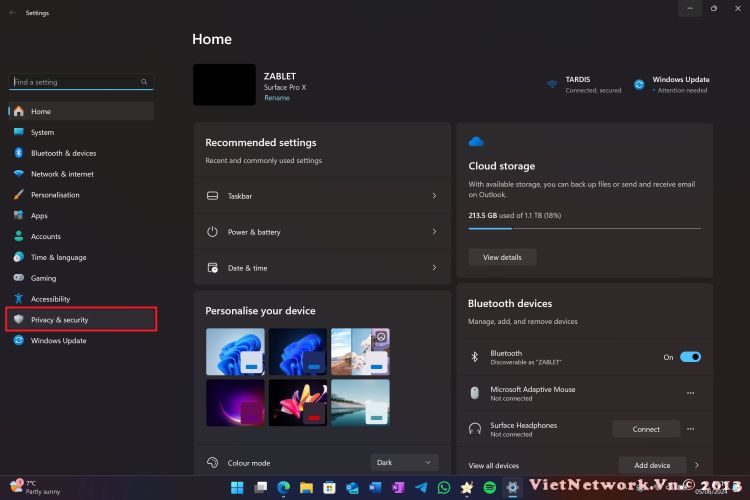
Task: Open the Power & battery setting row
Action: (322, 232)
